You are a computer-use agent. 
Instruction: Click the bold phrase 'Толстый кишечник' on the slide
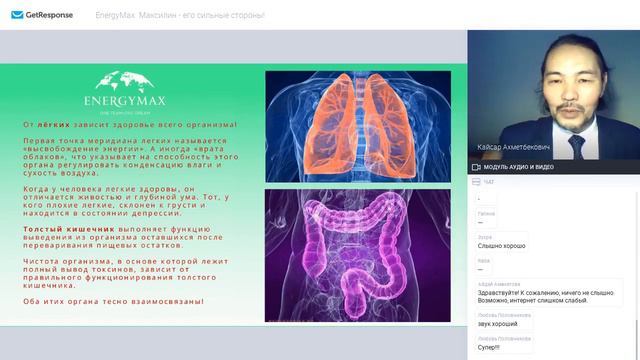(x=69, y=229)
